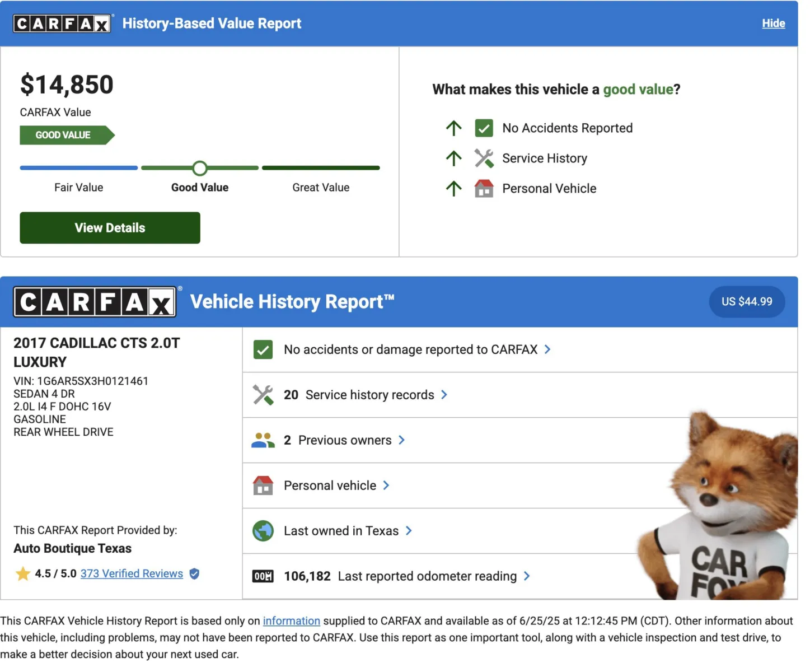Click the Good Value label under the slider

200,188
